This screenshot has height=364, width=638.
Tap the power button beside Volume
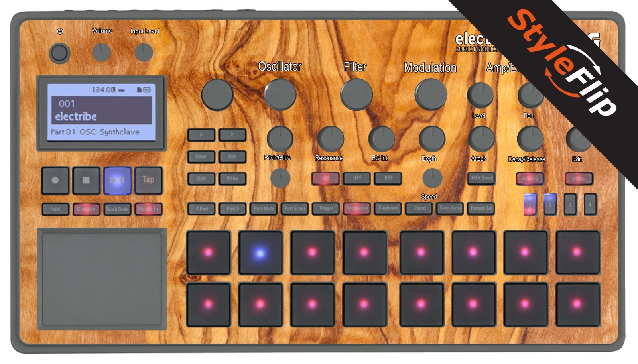[x=59, y=53]
